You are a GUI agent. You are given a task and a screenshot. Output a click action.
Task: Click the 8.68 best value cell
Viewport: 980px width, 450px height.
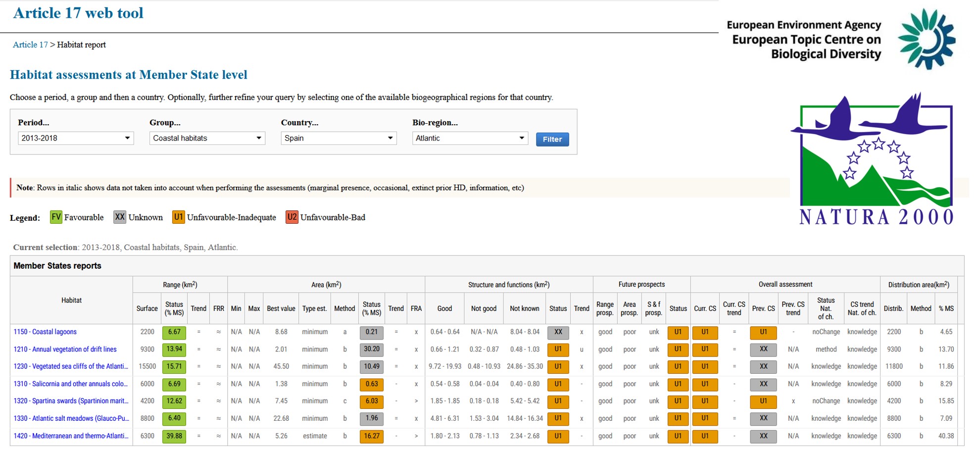click(281, 332)
